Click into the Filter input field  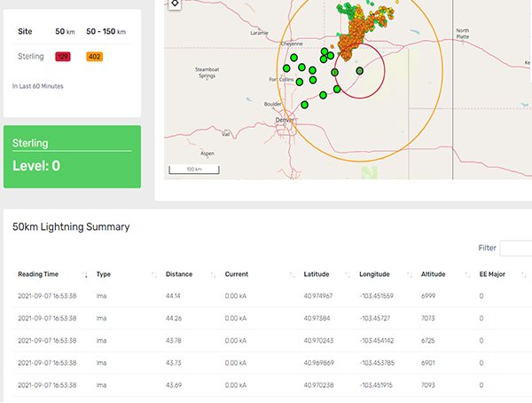click(x=516, y=249)
